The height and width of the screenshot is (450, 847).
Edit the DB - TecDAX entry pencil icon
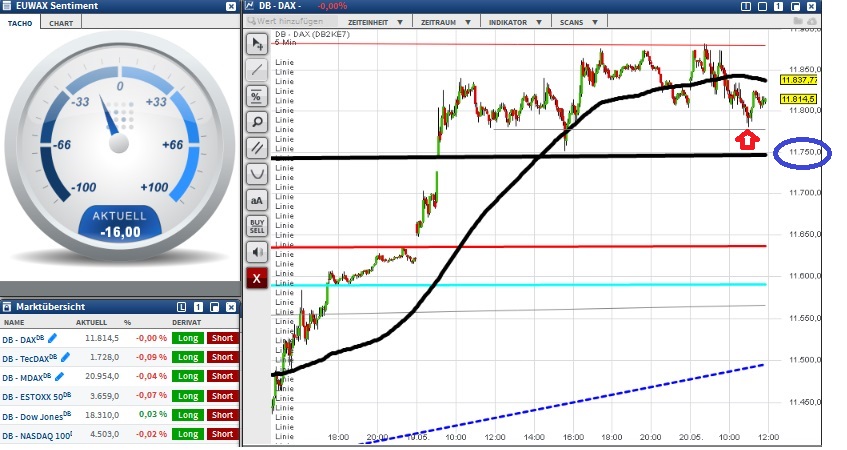tap(65, 357)
